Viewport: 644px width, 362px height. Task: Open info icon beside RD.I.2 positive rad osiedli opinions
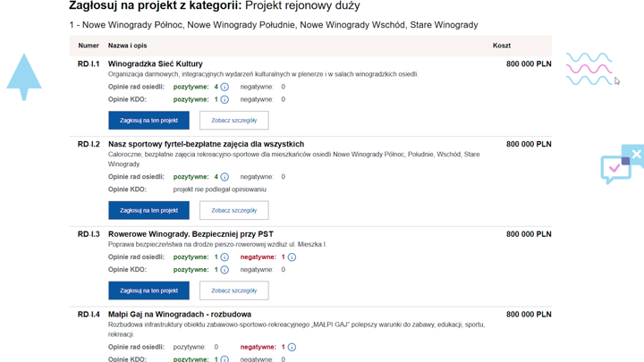pyautogui.click(x=225, y=177)
